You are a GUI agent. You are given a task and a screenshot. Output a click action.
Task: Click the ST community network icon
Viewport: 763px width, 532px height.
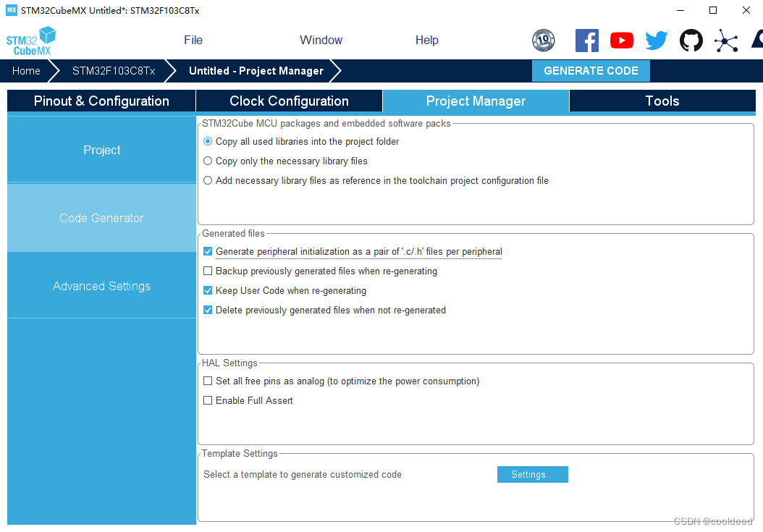click(x=726, y=41)
